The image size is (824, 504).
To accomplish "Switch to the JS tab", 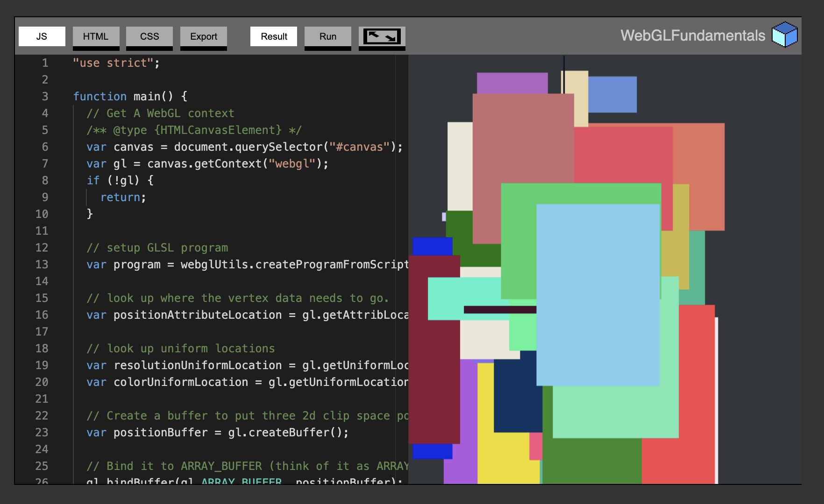I will (42, 36).
